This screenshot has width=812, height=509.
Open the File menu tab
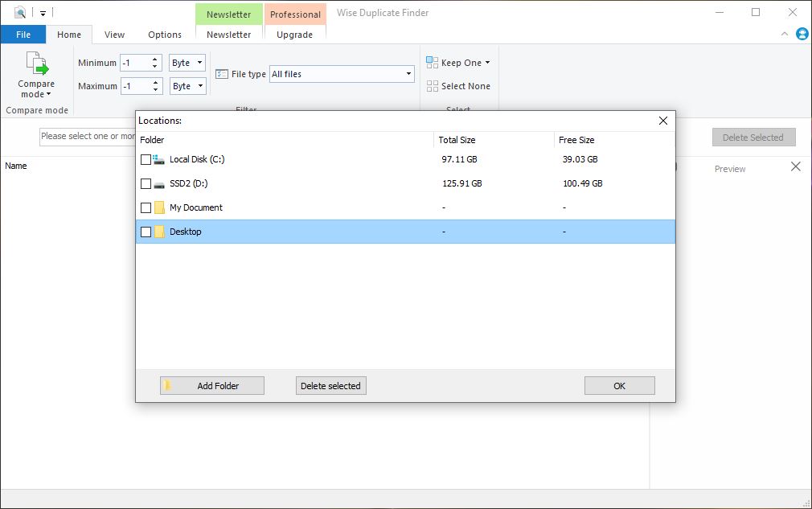23,35
